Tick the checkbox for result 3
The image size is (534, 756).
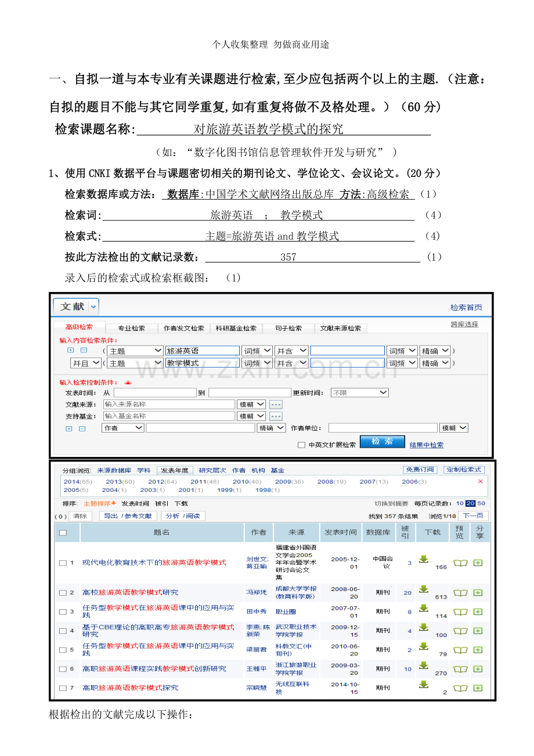point(63,611)
